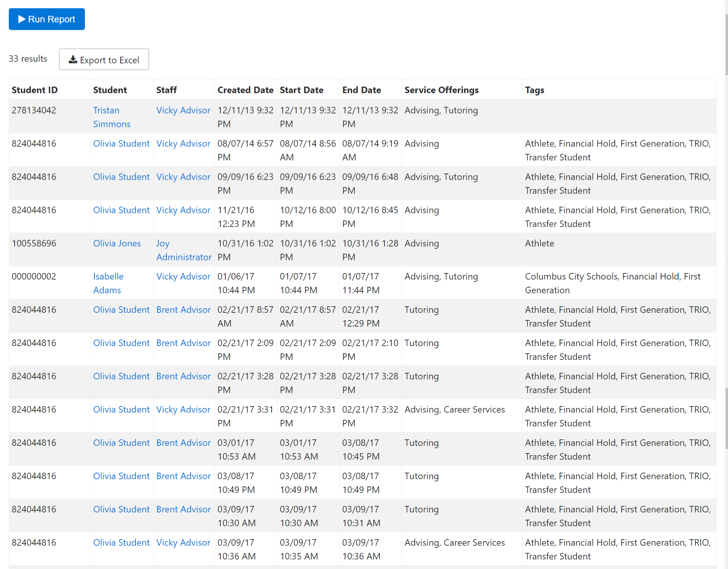Screen dimensions: 728x569
Task: Click the download icon on Export to Excel
Action: click(x=73, y=60)
